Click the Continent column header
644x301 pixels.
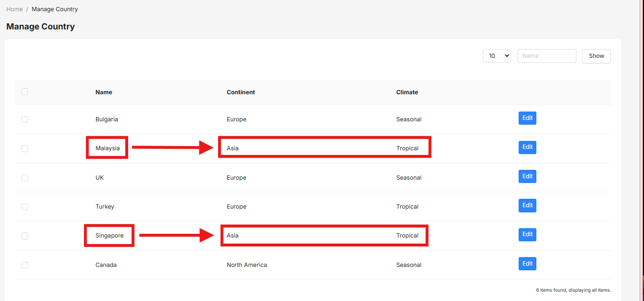(241, 92)
